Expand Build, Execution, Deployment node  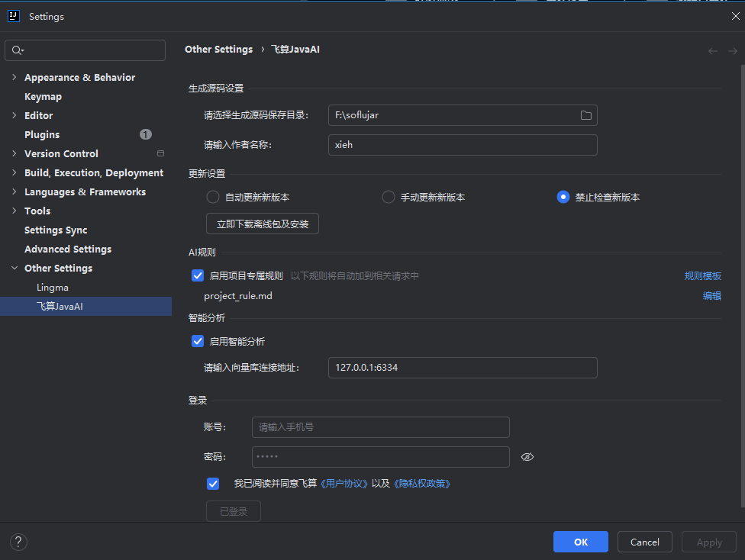[15, 172]
